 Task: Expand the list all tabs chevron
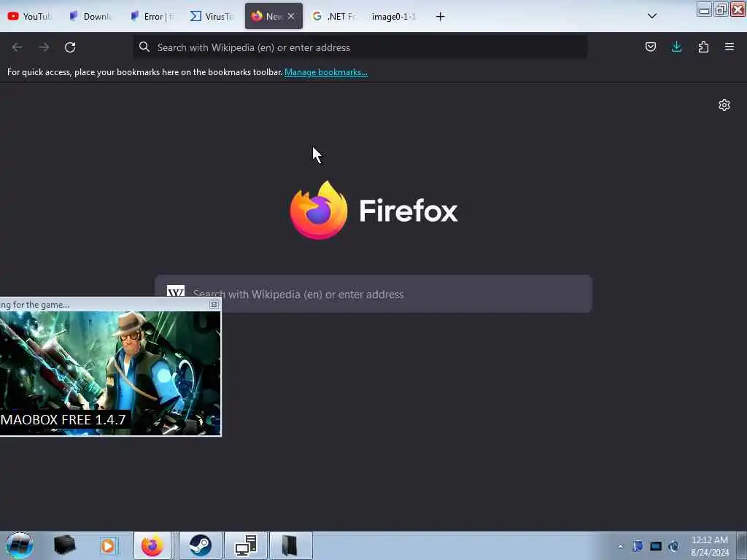pyautogui.click(x=652, y=16)
